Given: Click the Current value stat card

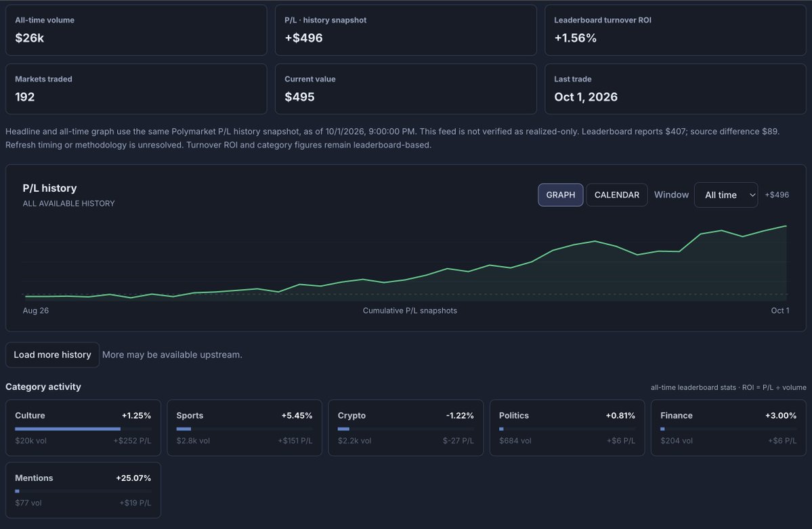Looking at the screenshot, I should tap(406, 89).
